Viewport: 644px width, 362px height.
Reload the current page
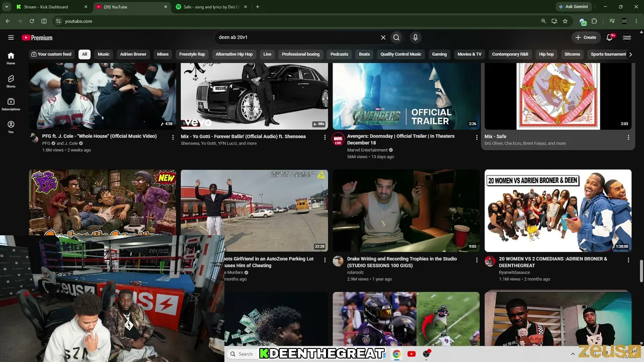pyautogui.click(x=32, y=21)
